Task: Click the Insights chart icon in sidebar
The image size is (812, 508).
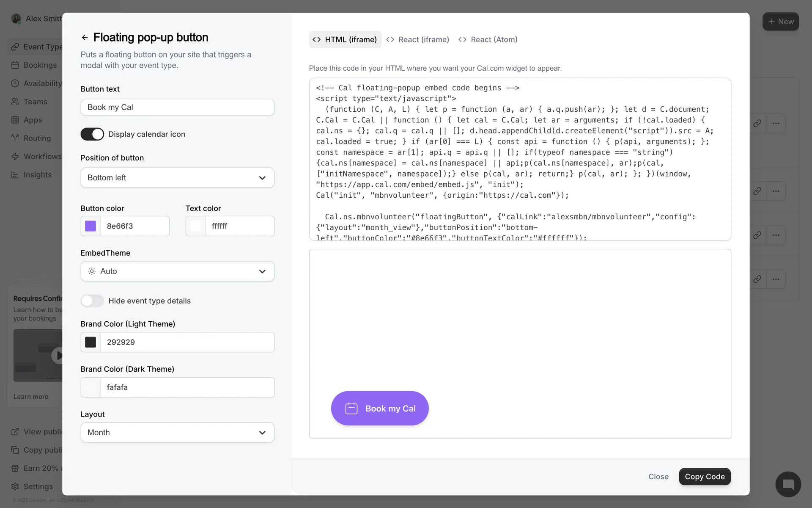Action: pyautogui.click(x=15, y=175)
